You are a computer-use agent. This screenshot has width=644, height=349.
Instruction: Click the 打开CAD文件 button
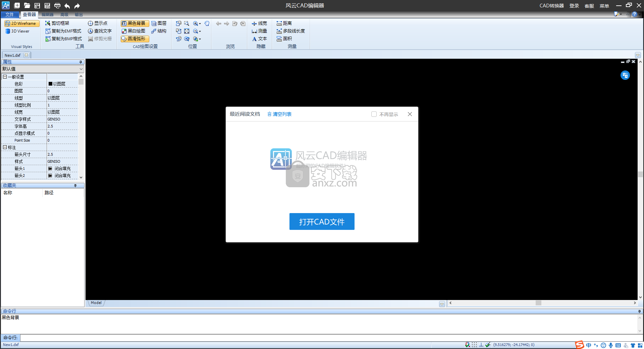tap(322, 221)
